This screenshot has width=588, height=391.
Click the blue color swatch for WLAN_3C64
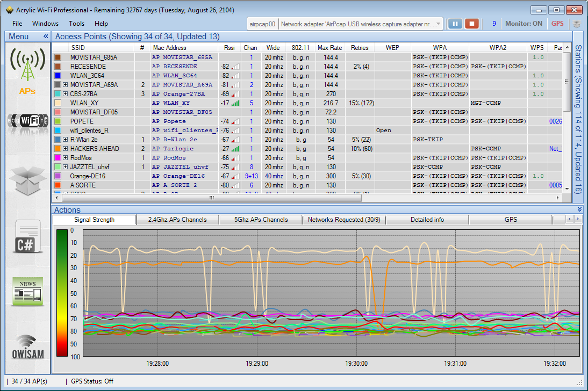tap(58, 76)
